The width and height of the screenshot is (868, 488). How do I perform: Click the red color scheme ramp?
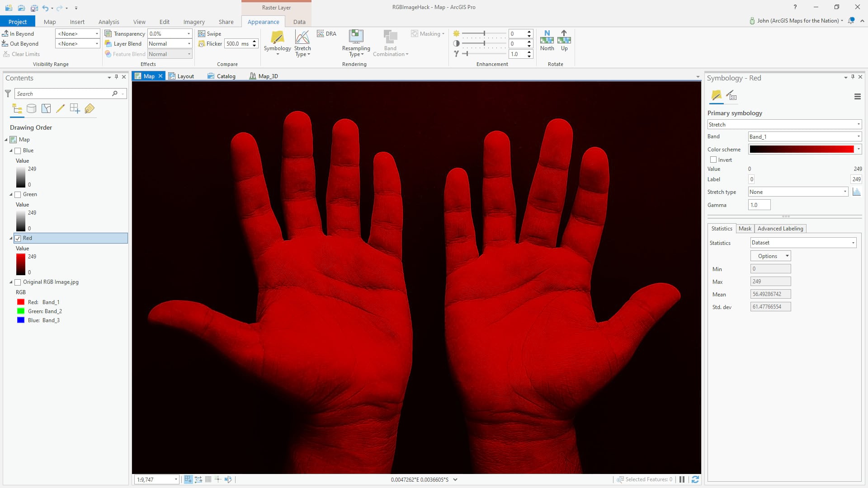point(801,150)
